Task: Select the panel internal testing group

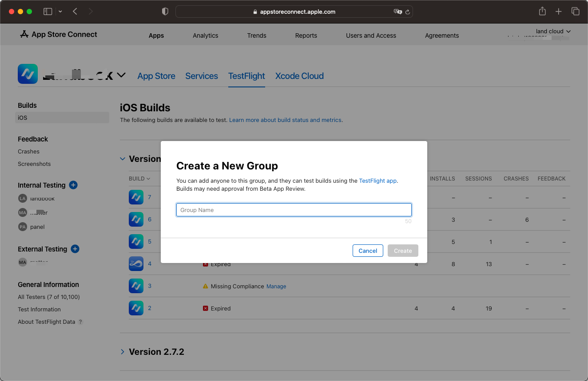Action: [37, 227]
